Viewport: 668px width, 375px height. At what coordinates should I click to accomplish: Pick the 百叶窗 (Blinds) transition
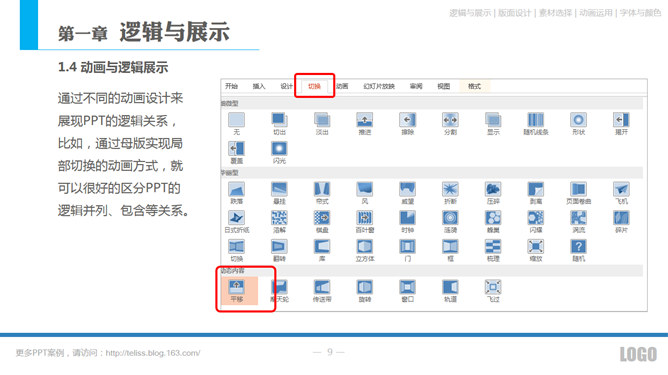[365, 222]
